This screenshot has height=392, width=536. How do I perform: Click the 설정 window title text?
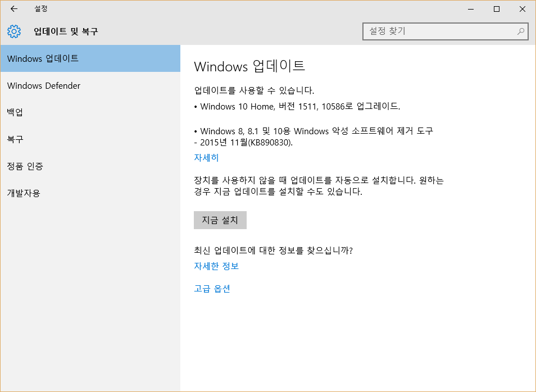(40, 9)
